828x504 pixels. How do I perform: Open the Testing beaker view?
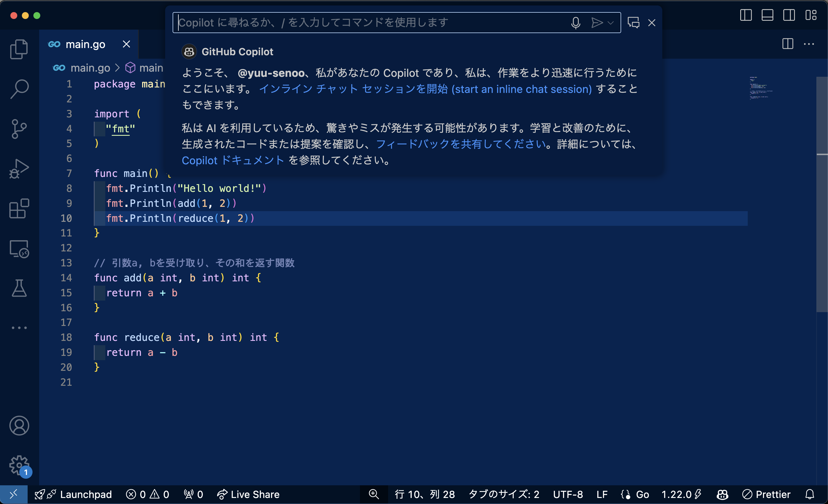tap(19, 288)
